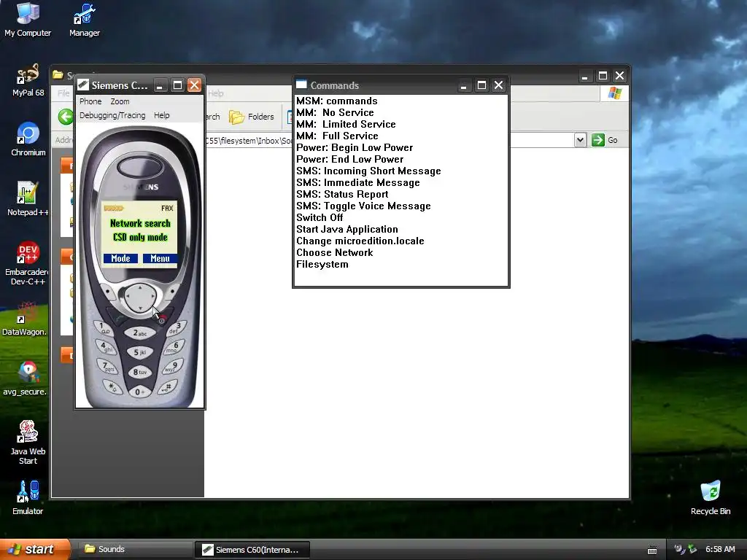This screenshot has width=747, height=560.
Task: Open My Computer desktop icon
Action: 28,19
